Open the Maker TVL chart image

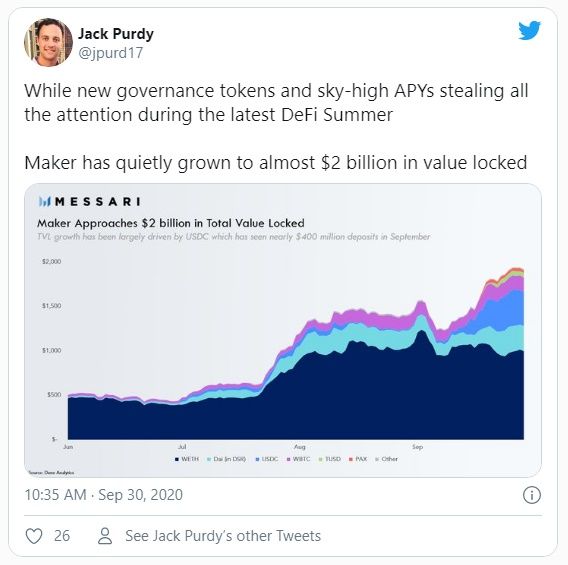(x=283, y=330)
